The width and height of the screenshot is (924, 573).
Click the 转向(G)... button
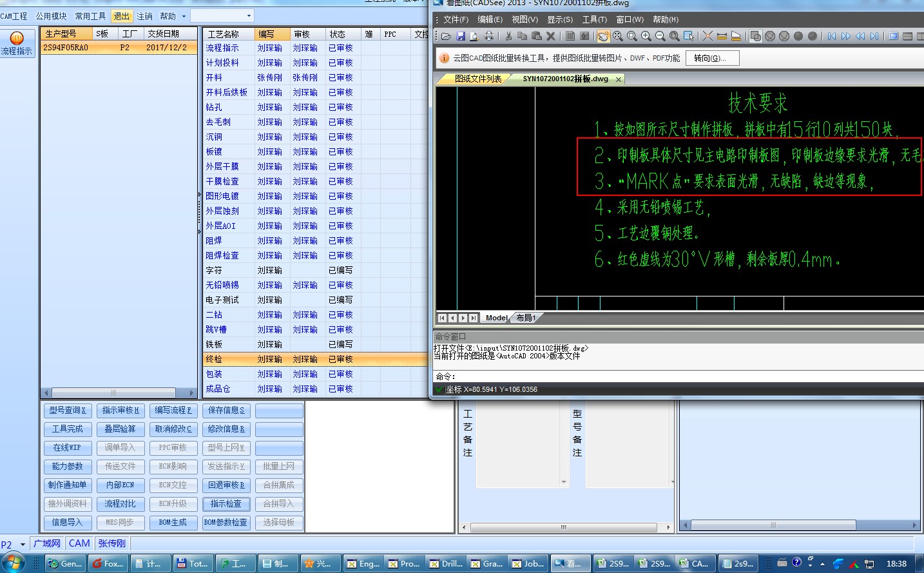[712, 58]
